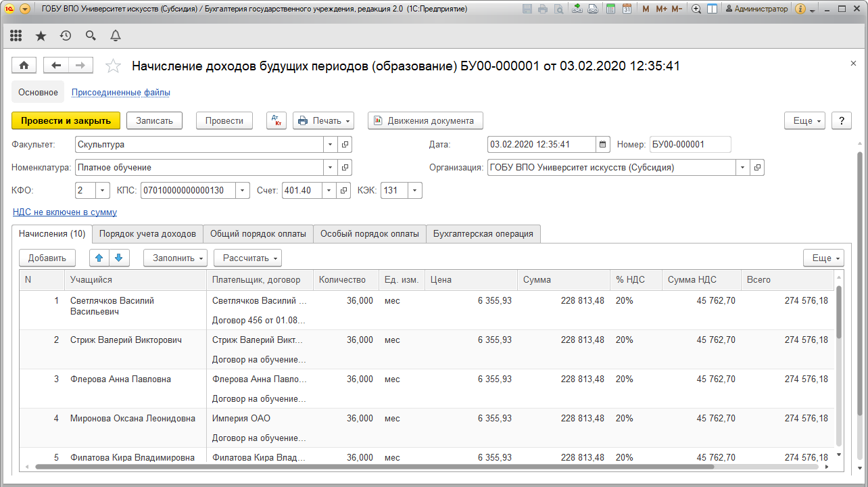
Task: Expand the Счет dropdown arrow
Action: point(331,191)
